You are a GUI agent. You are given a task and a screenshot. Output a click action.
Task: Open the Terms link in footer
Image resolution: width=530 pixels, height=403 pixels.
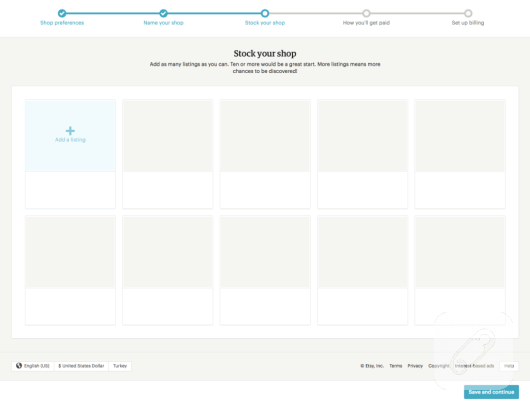(395, 366)
